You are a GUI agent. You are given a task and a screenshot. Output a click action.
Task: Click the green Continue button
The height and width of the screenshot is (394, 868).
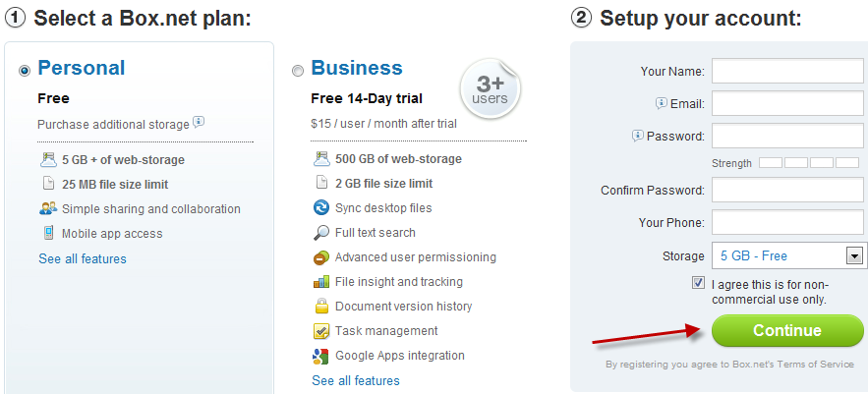(x=787, y=330)
